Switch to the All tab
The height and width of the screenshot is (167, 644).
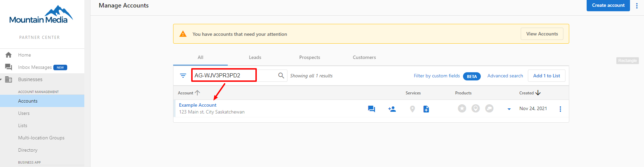click(x=200, y=57)
